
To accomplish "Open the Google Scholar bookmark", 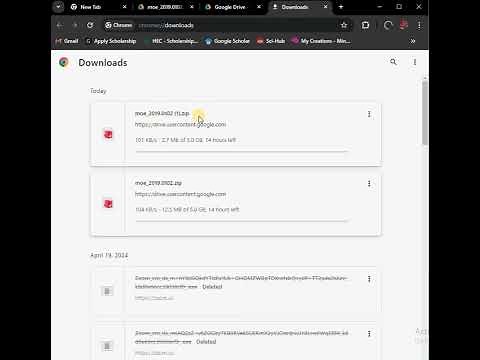I will point(227,41).
